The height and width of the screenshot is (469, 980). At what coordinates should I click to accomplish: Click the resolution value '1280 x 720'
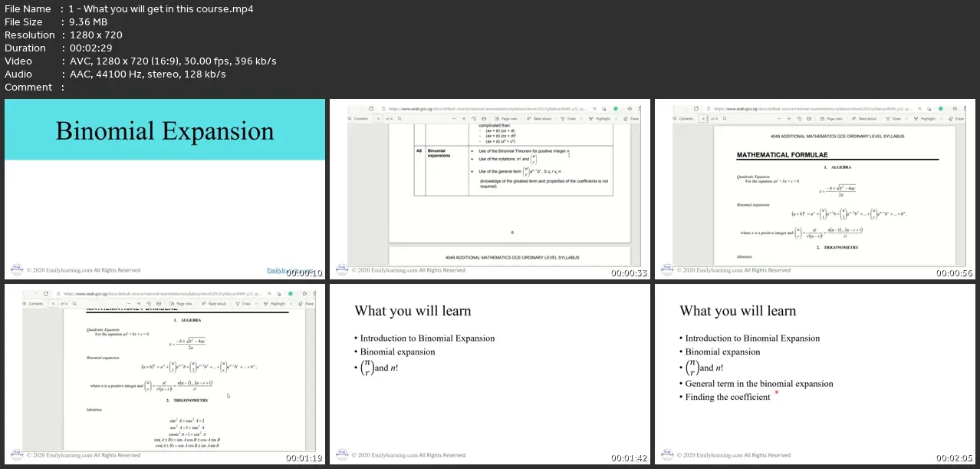point(97,35)
